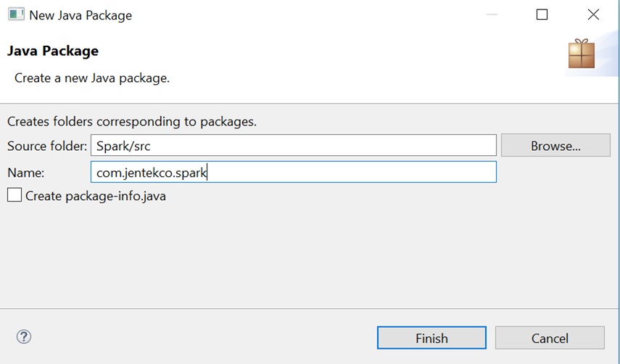
Task: Focus the Name input field
Action: click(294, 172)
